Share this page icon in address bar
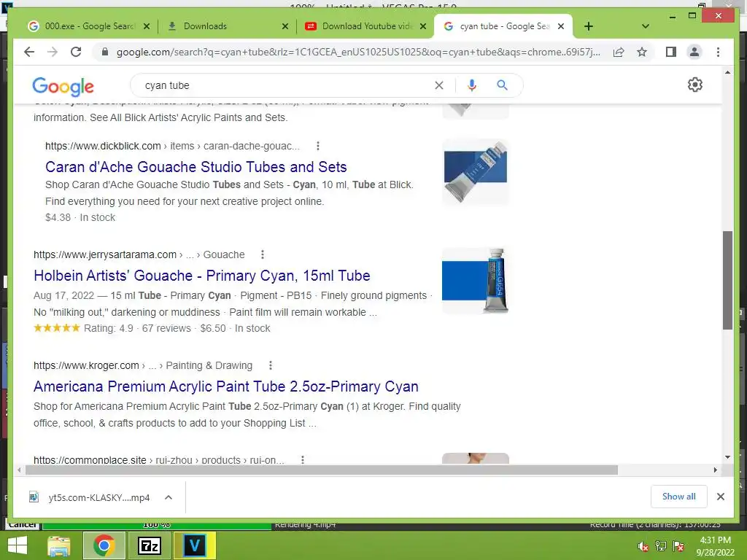Screen dimensions: 747x560 [619, 52]
